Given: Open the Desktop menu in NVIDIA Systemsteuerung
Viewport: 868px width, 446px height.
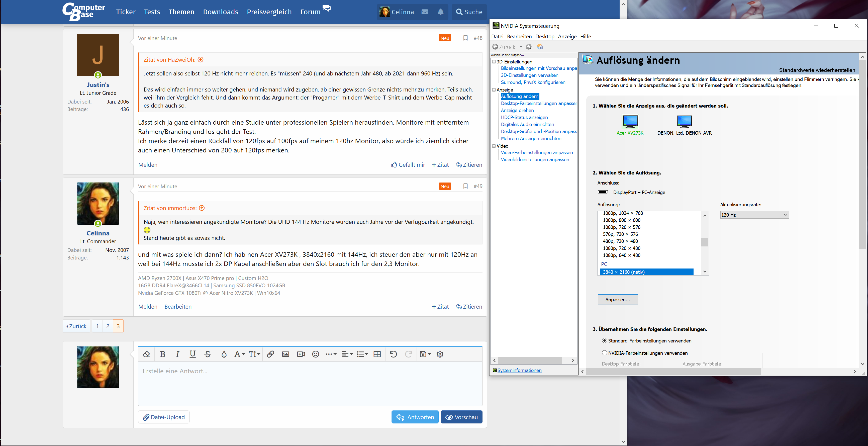Looking at the screenshot, I should [x=544, y=36].
